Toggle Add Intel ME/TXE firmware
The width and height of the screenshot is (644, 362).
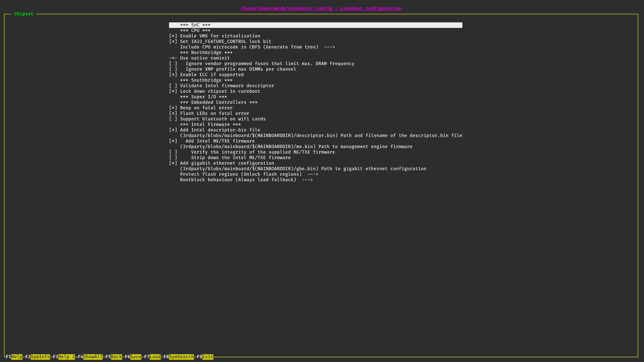pos(173,141)
